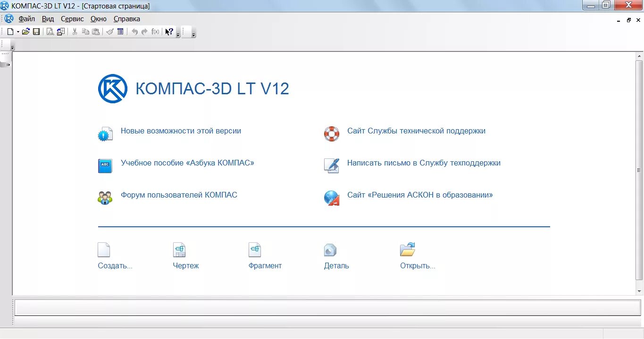Viewport: 644px width, 339px height.
Task: Click the write letter pen icon
Action: (x=332, y=165)
